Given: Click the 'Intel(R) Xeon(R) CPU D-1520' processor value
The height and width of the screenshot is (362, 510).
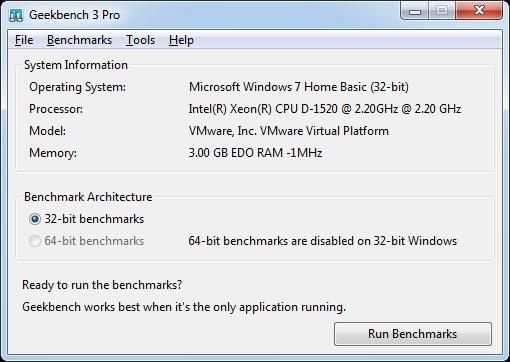Looking at the screenshot, I should click(325, 109).
